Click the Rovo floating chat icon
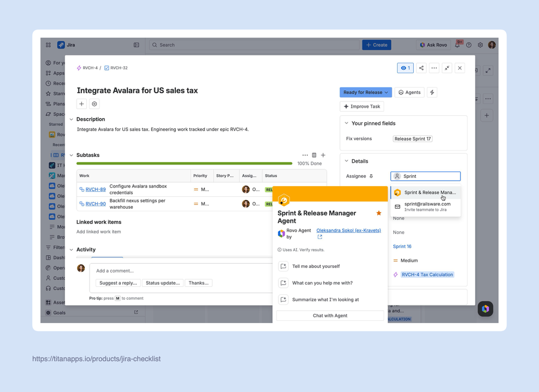539x392 pixels. [x=486, y=309]
